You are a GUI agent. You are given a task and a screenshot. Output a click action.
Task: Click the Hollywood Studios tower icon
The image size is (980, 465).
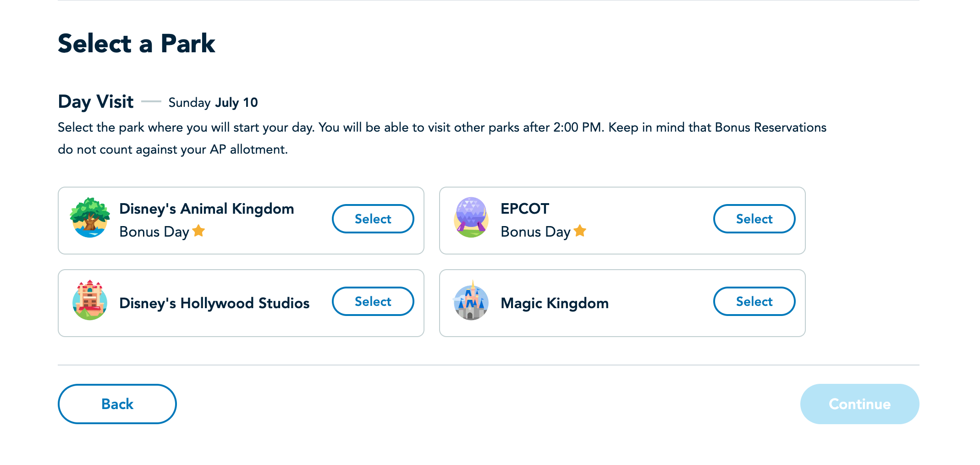[x=90, y=300]
